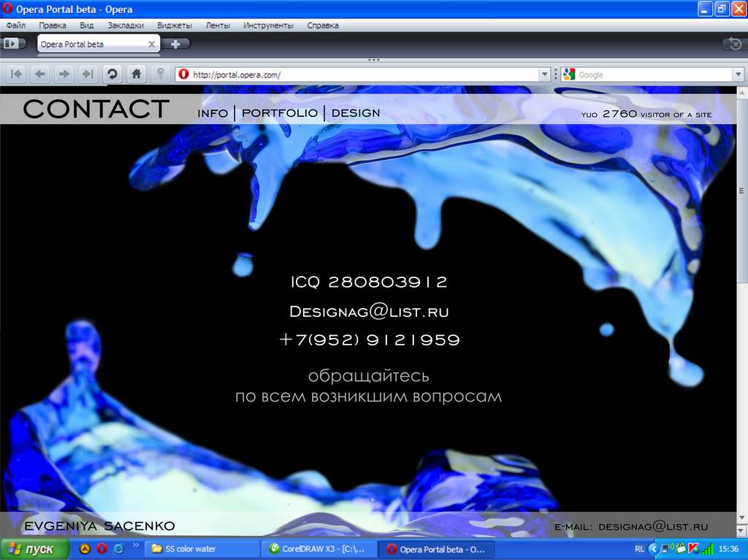748x560 pixels.
Task: Open the Ленты menu
Action: 218,26
